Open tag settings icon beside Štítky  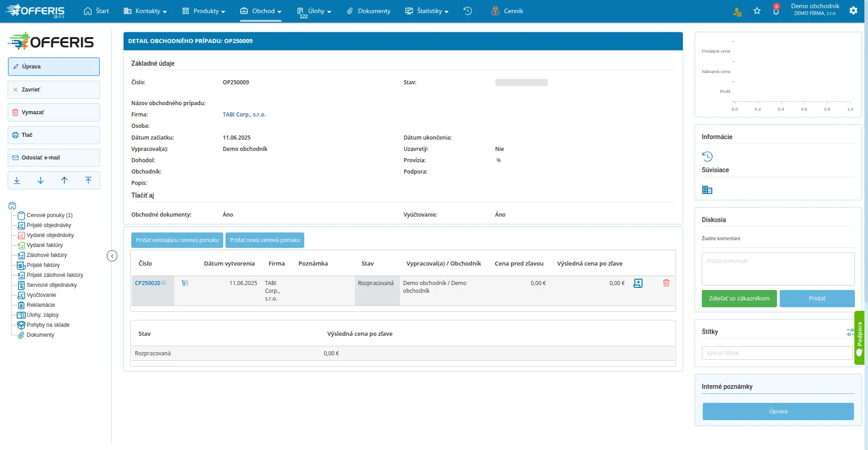(x=850, y=332)
